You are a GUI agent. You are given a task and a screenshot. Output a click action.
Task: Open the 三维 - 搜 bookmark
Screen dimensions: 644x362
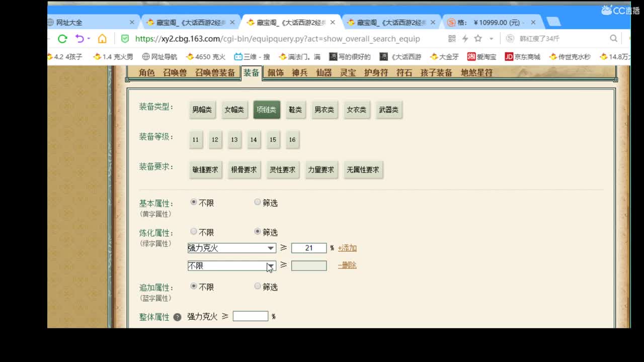pos(252,57)
